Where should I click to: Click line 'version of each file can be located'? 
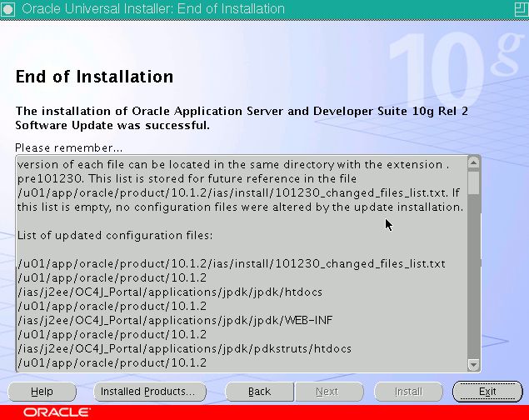pyautogui.click(x=233, y=164)
